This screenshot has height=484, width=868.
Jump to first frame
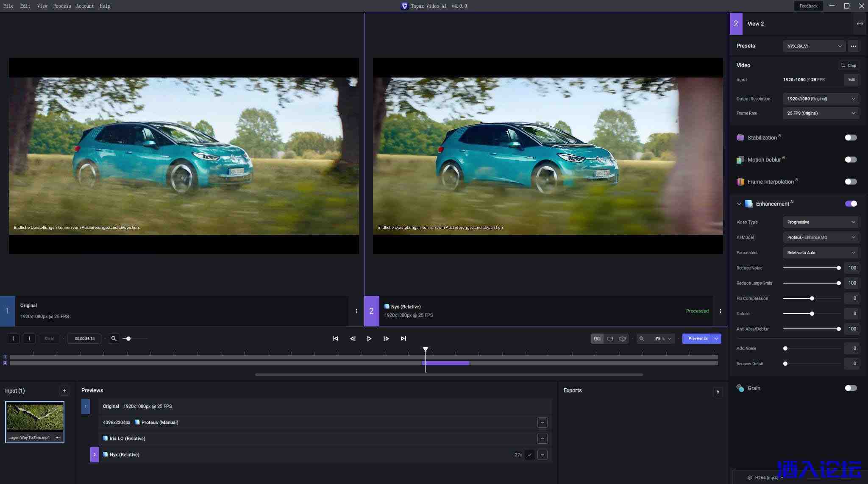click(x=335, y=339)
